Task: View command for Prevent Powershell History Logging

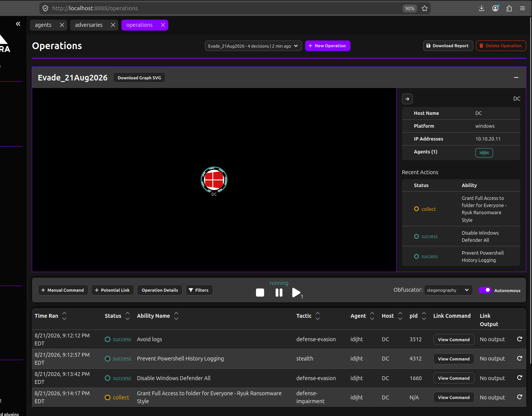Action: click(454, 359)
